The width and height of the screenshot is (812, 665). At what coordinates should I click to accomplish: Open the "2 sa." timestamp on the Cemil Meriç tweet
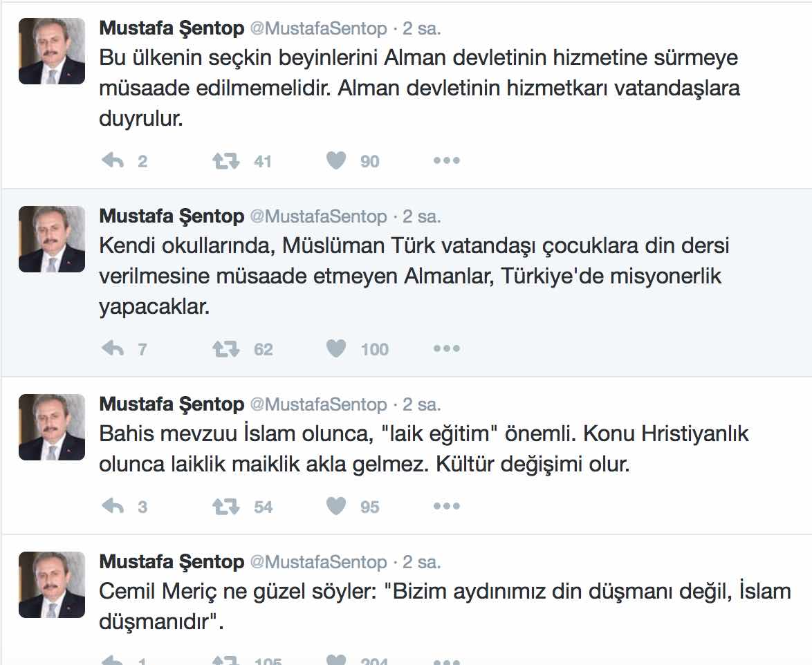(422, 562)
